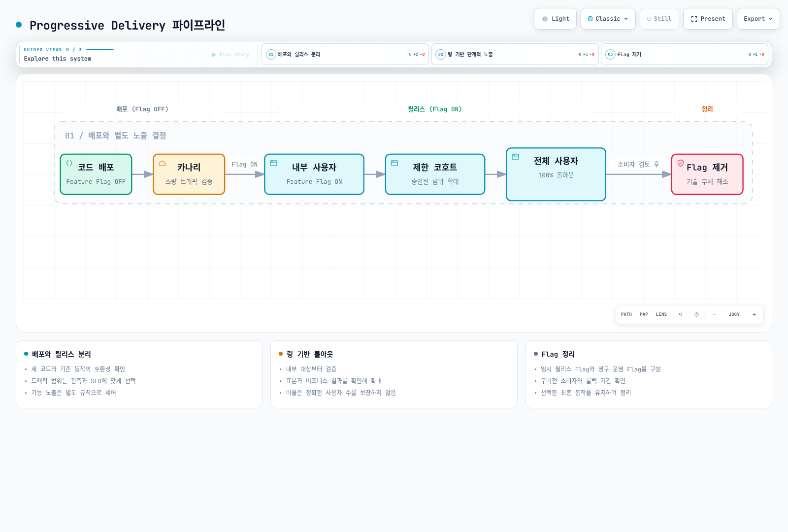
Task: Select the 전체 사용자 node
Action: [x=556, y=174]
